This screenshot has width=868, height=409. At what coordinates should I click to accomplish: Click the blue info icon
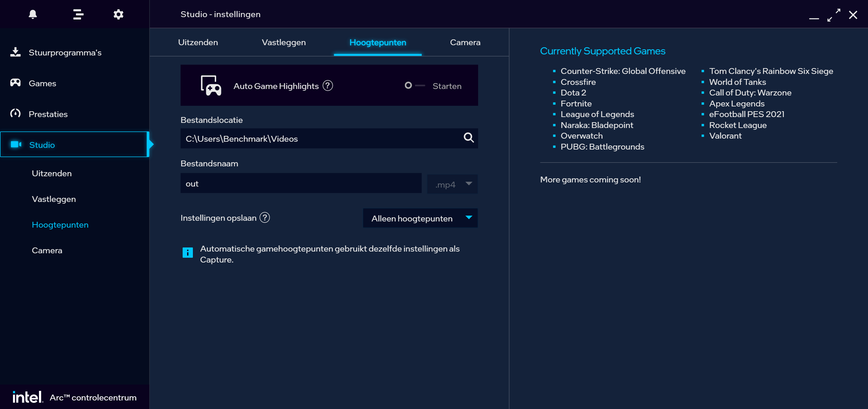(188, 253)
